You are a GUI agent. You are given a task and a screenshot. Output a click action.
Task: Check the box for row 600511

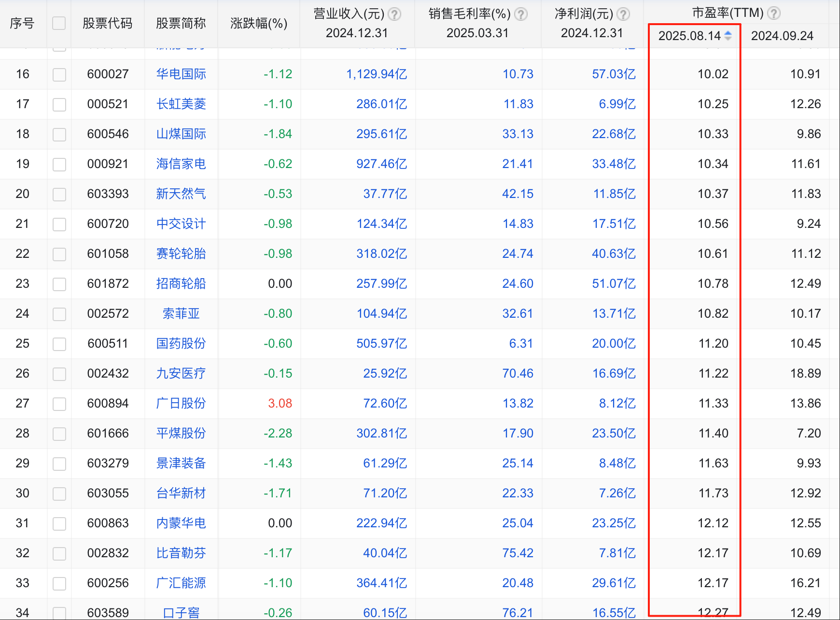pos(59,344)
